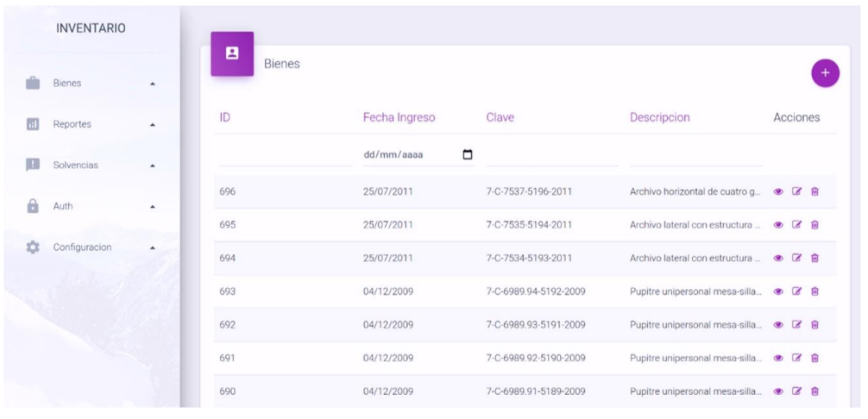Click the briefcase icon next to Bienes
The height and width of the screenshot is (419, 868).
33,83
